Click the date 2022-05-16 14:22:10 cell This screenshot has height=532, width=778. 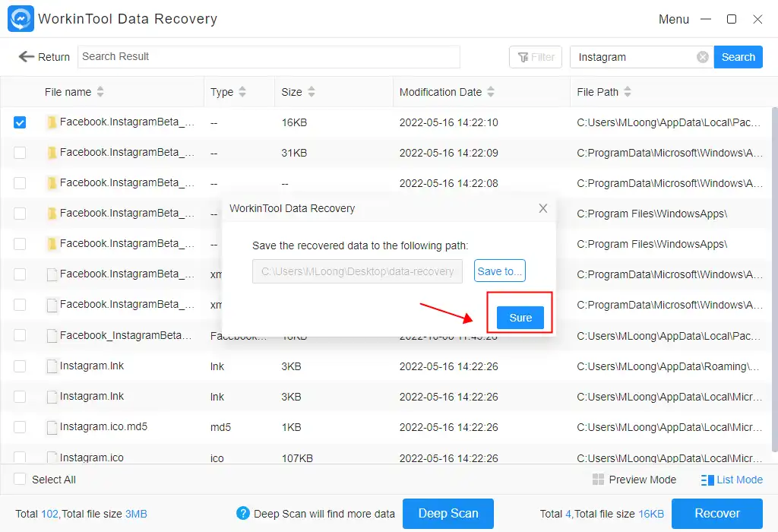448,122
